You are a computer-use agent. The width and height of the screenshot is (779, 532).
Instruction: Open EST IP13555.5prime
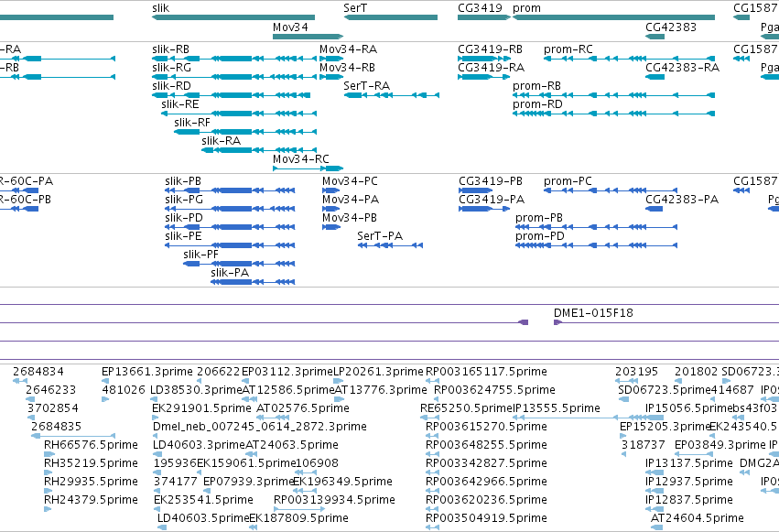point(557,408)
